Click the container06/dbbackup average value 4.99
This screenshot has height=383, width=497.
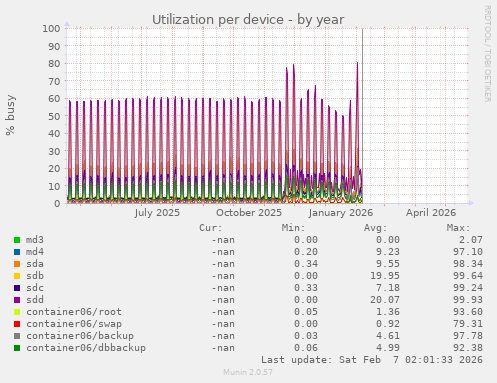388,348
